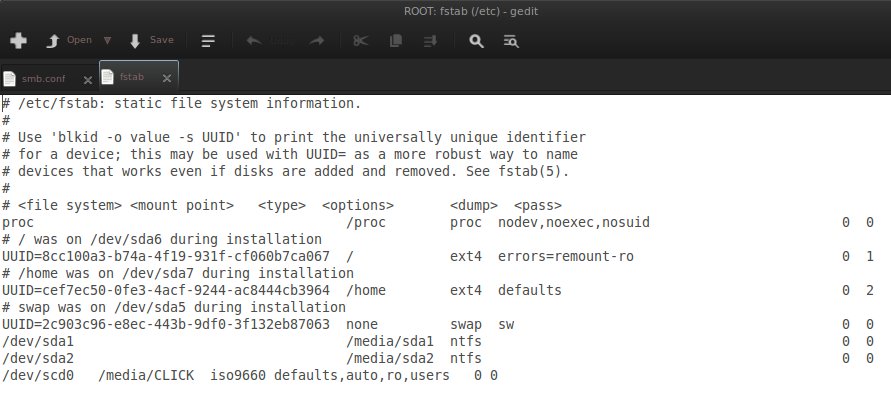Click the fstab tab document icon
The height and width of the screenshot is (399, 891).
pos(107,77)
